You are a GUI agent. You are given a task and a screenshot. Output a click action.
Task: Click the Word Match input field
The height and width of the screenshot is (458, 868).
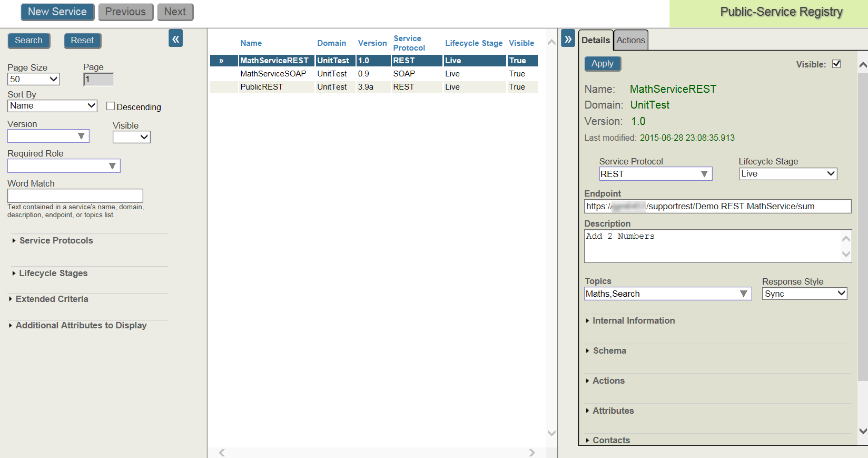(x=75, y=196)
